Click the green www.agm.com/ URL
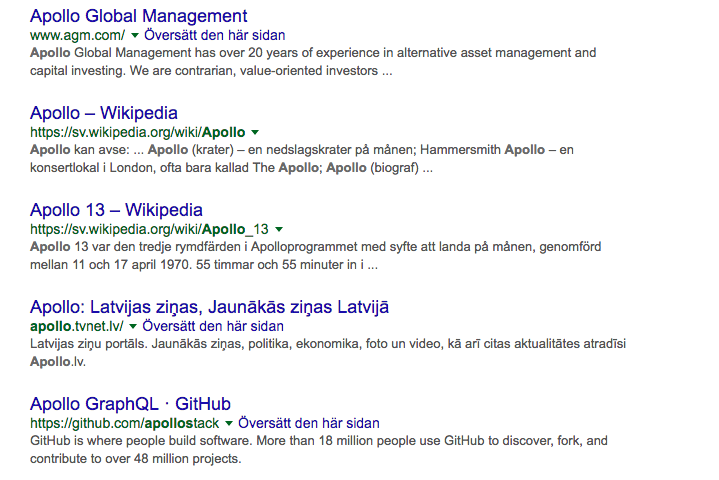 coord(77,34)
